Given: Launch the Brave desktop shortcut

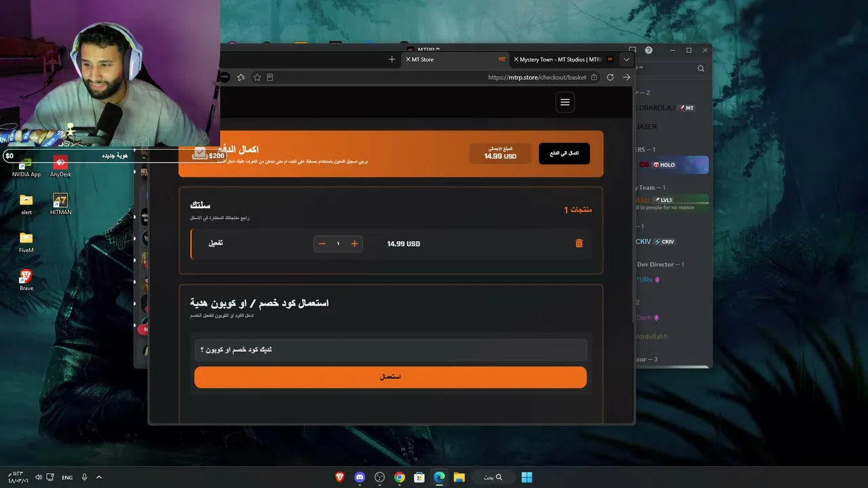Looking at the screenshot, I should coord(26,279).
